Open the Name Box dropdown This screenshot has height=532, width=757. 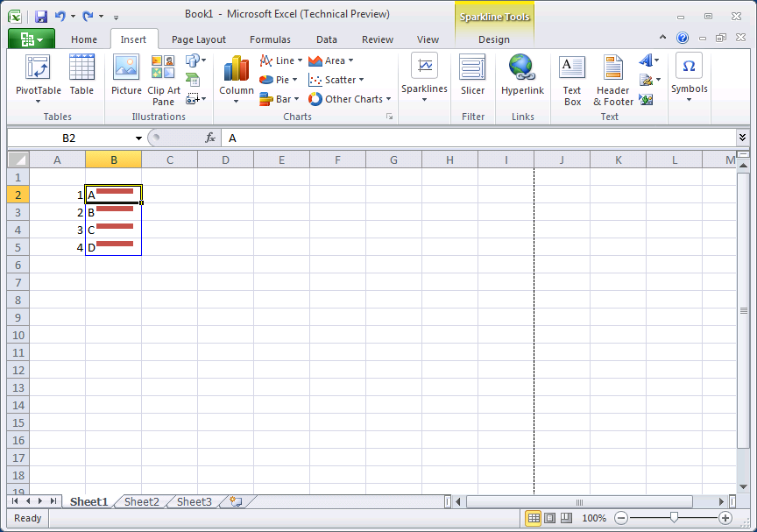click(x=138, y=138)
